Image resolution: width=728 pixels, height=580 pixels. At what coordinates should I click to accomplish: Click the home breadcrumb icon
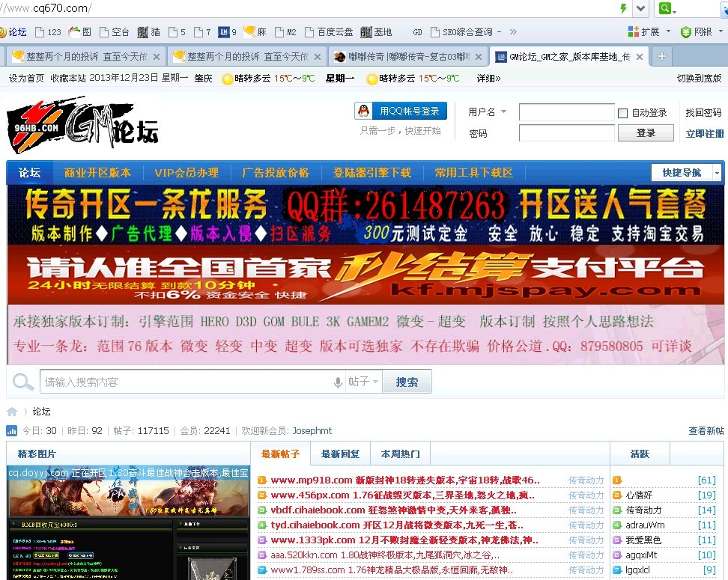pyautogui.click(x=12, y=412)
